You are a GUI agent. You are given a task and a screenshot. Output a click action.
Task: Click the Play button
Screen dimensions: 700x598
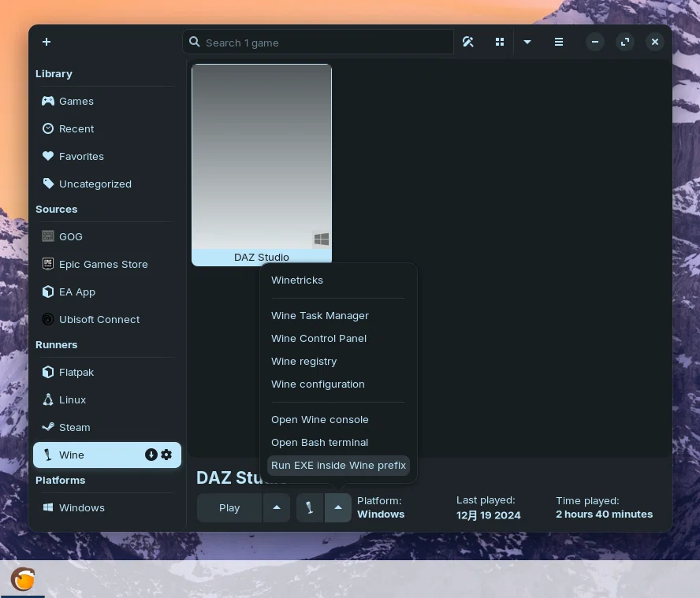coord(229,508)
